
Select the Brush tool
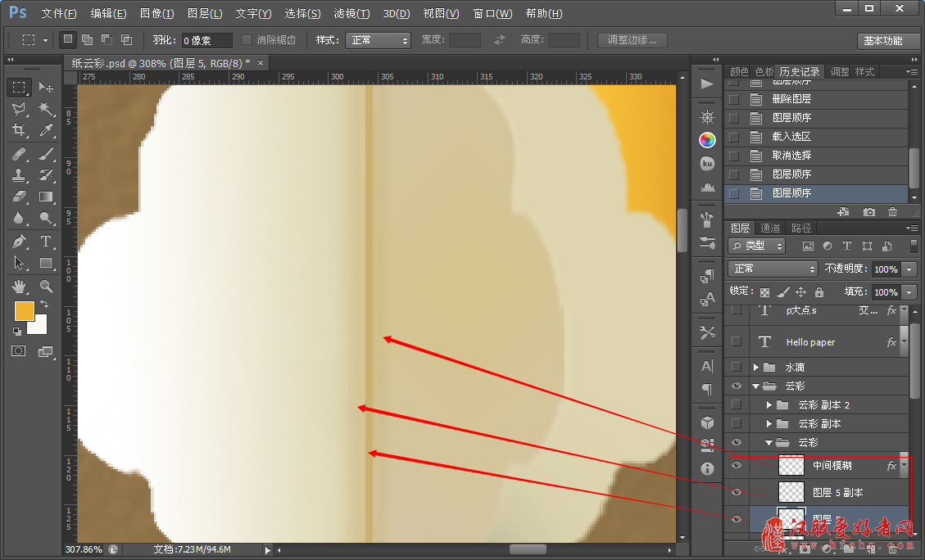pyautogui.click(x=45, y=154)
